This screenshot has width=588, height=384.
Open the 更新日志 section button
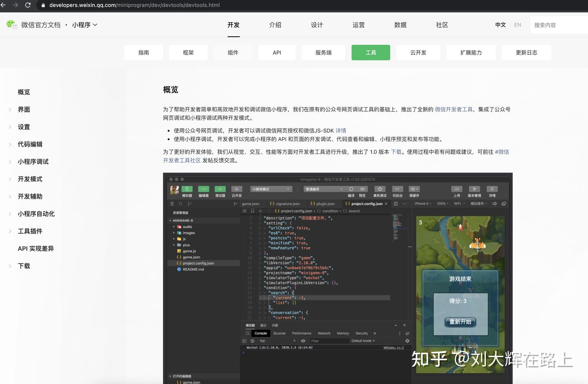pyautogui.click(x=527, y=52)
